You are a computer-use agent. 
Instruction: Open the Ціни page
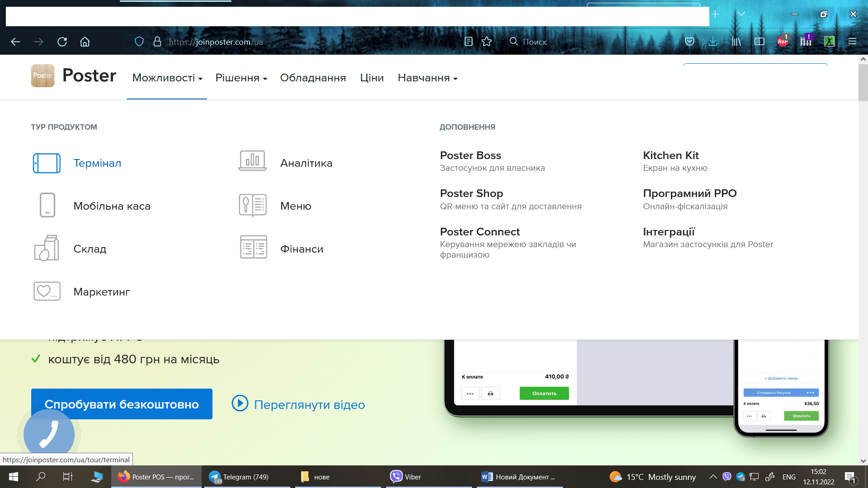(372, 78)
